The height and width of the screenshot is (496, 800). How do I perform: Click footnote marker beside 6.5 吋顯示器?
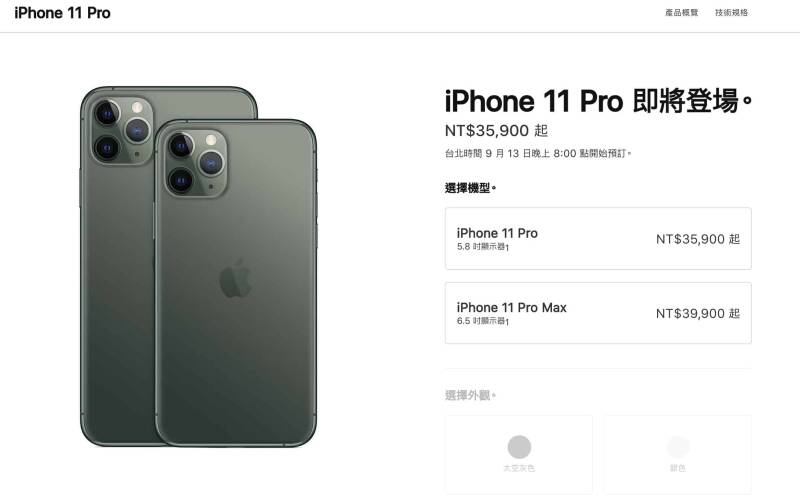pos(507,323)
